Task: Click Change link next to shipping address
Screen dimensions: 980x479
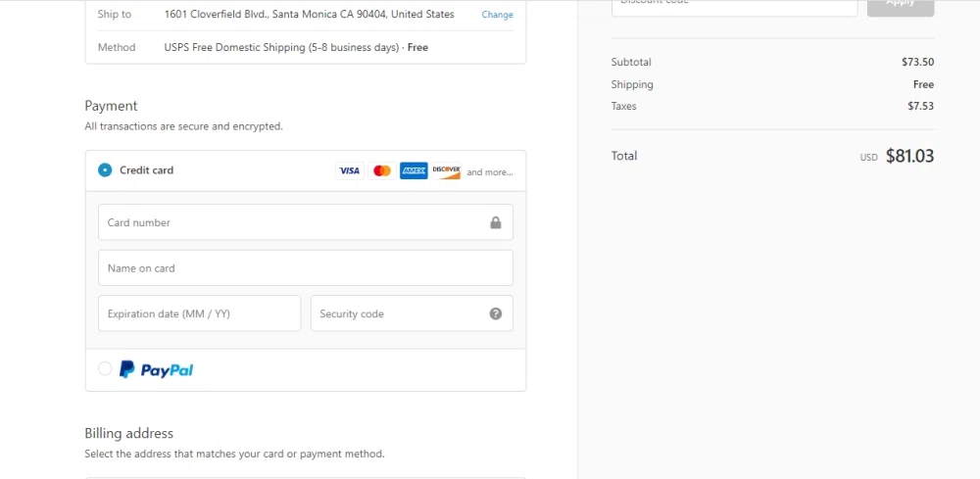Action: point(497,15)
